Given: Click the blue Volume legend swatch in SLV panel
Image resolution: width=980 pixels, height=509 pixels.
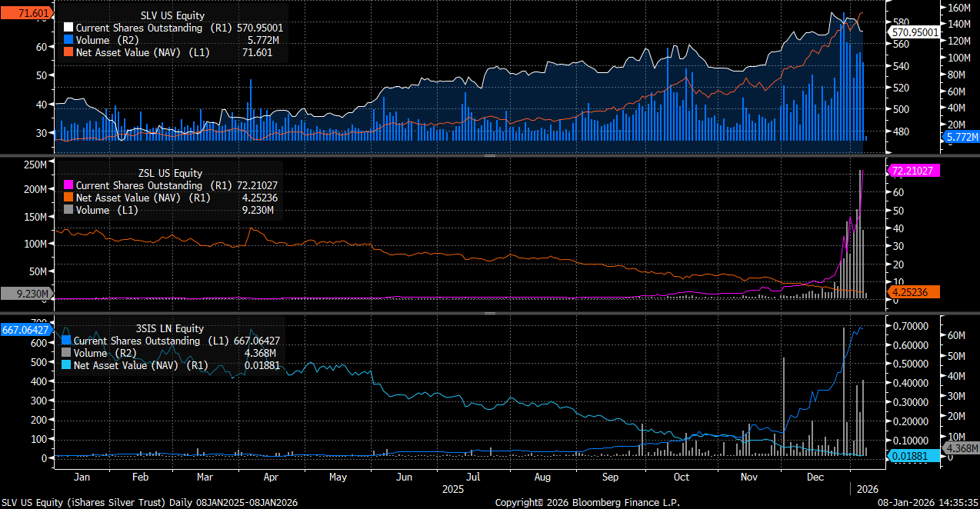Looking at the screenshot, I should pyautogui.click(x=69, y=40).
